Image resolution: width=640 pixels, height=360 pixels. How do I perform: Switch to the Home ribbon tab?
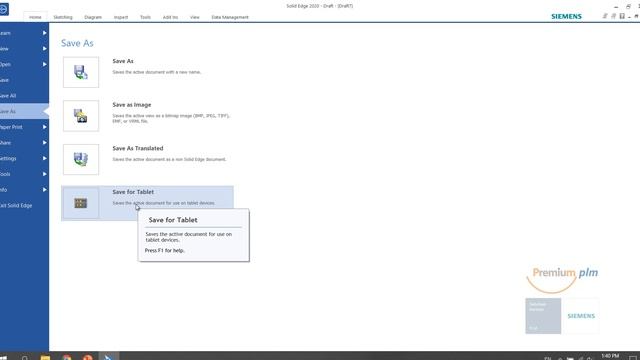point(35,17)
